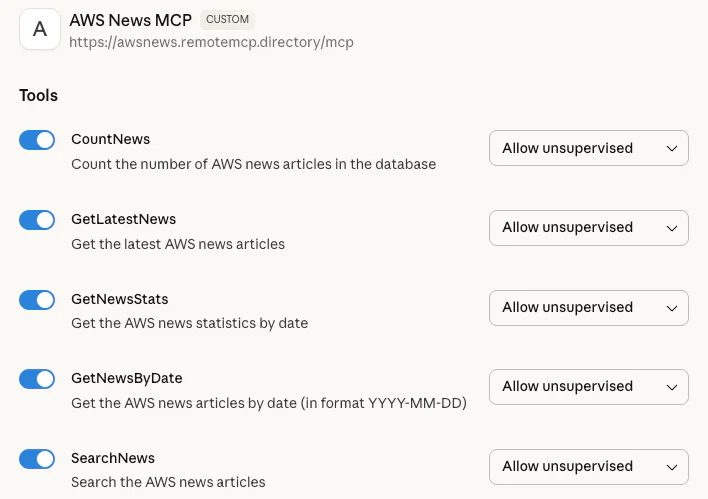Select the SearchNews tool name
Viewport: 708px width, 499px height.
coord(113,458)
